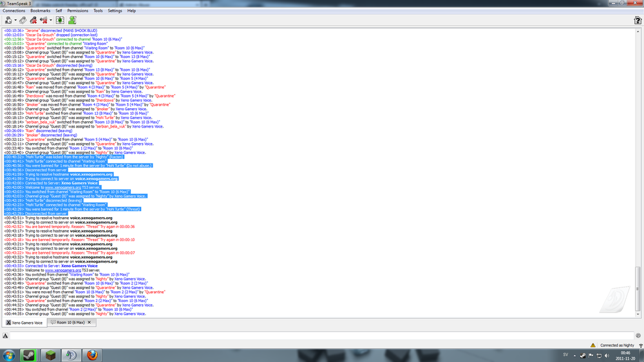Show hidden system tray icons arrow
This screenshot has height=362, width=644.
coord(574,356)
